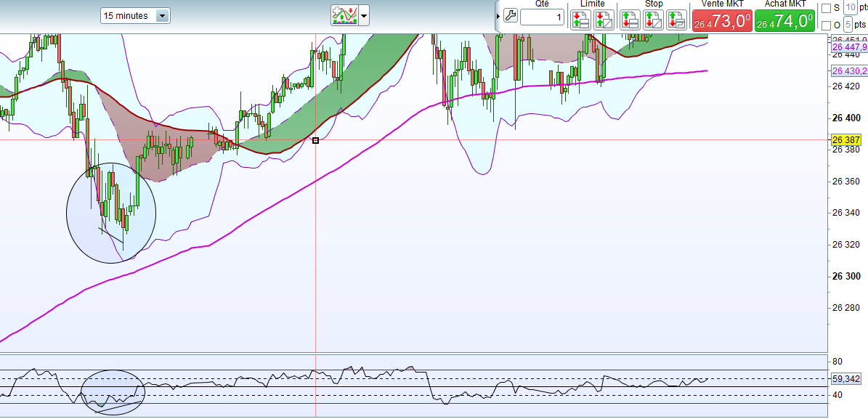Click the yellow 26 387 price label
This screenshot has width=868, height=419.
(x=846, y=140)
